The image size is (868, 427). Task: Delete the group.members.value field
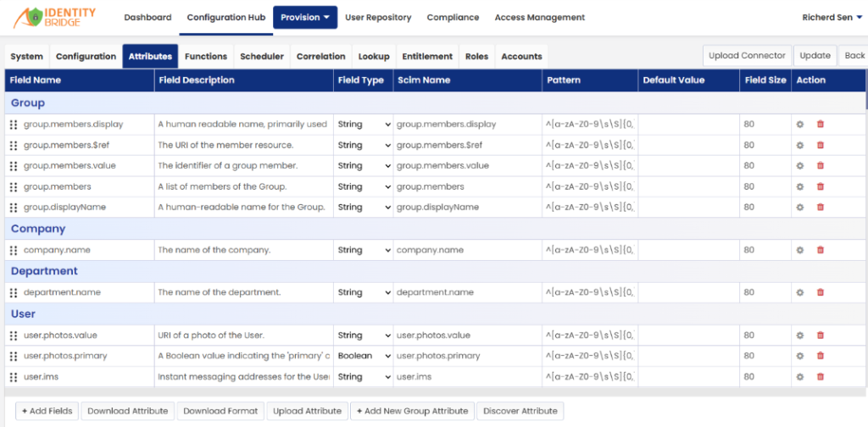(821, 165)
